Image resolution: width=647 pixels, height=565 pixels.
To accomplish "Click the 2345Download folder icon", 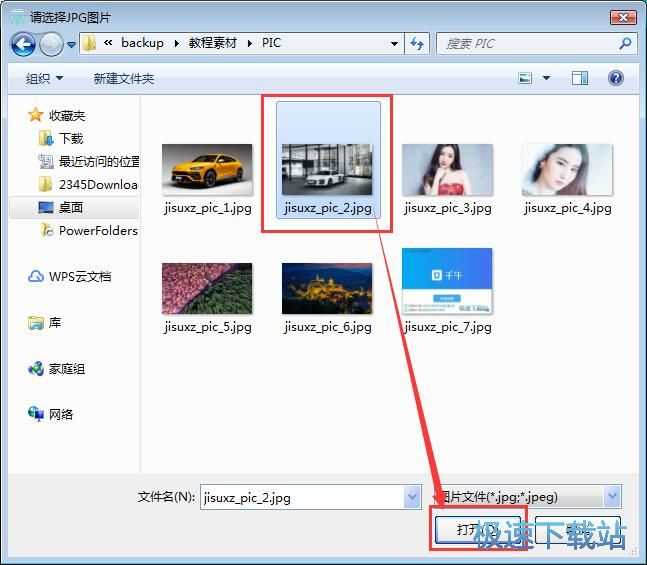I will tap(45, 184).
